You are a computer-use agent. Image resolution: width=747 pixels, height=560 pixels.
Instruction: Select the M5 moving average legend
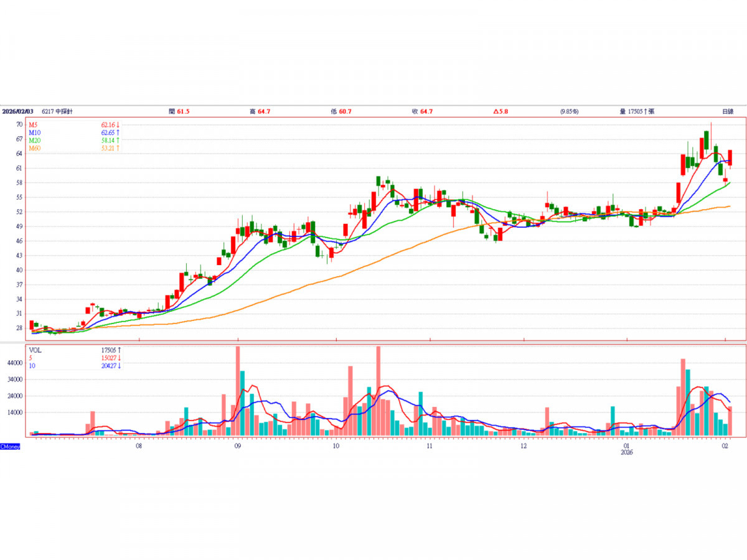coord(33,125)
